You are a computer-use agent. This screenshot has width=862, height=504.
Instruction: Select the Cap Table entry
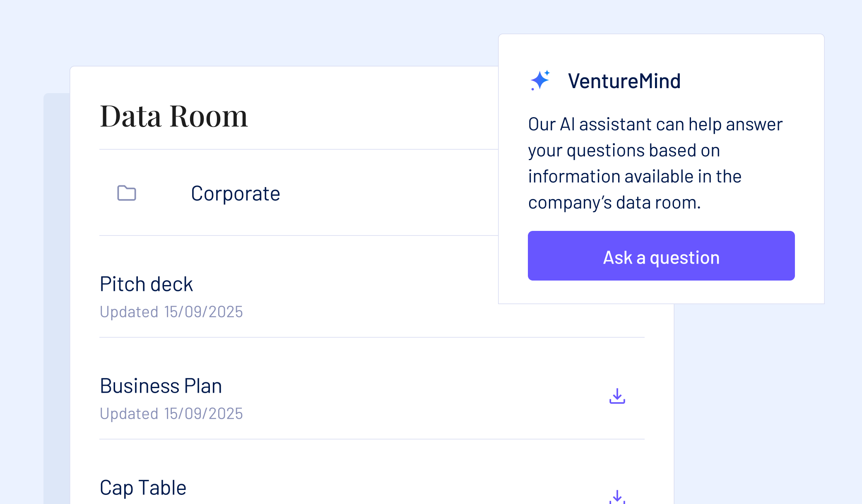tap(143, 488)
